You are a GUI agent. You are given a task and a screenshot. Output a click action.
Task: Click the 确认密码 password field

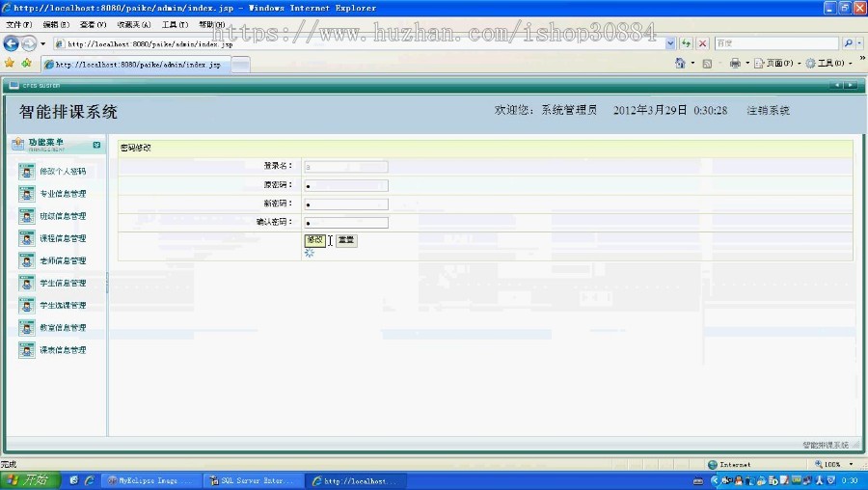(x=346, y=223)
